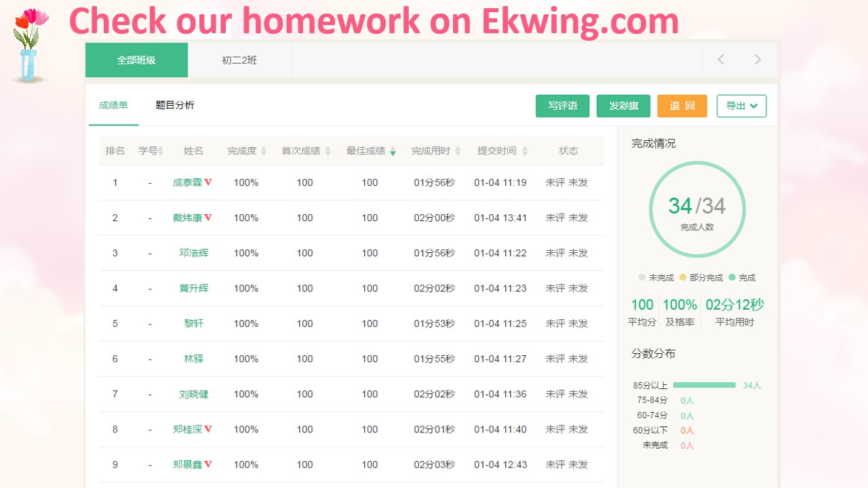Click the 85分以上 distribution bar
Image resolution: width=868 pixels, height=488 pixels.
click(705, 385)
